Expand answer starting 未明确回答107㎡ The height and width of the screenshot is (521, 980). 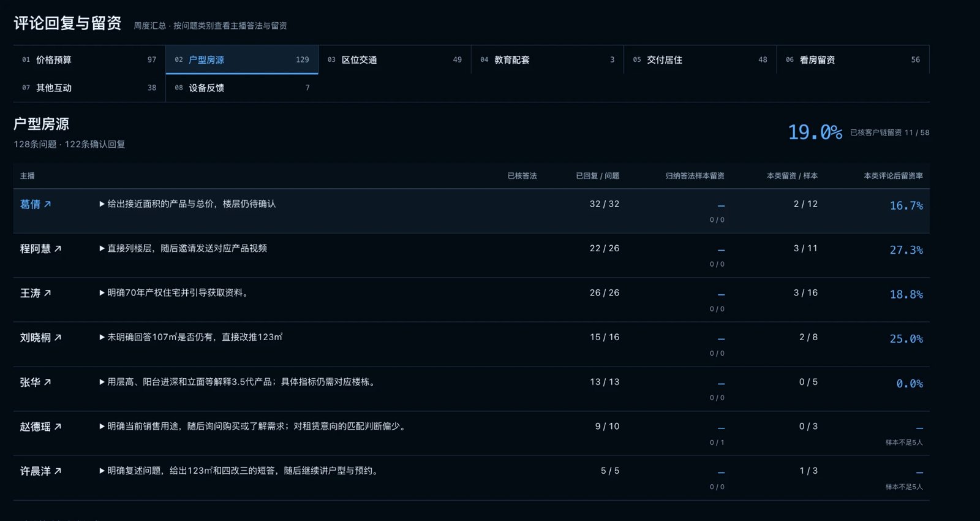coord(190,338)
